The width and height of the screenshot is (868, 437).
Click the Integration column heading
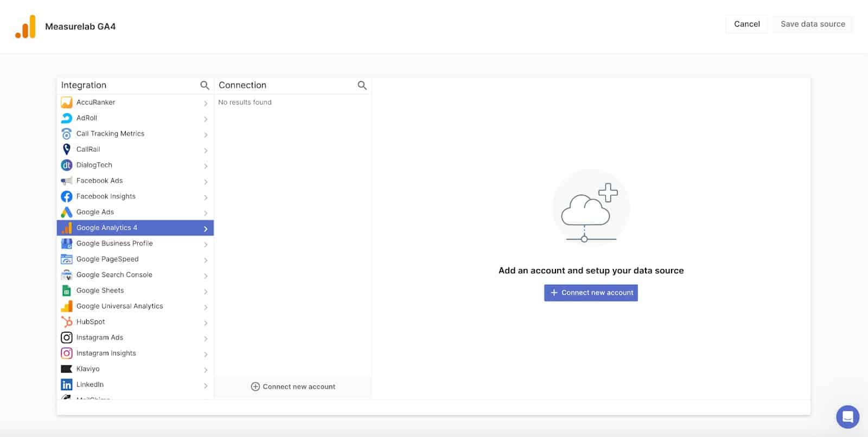[84, 85]
